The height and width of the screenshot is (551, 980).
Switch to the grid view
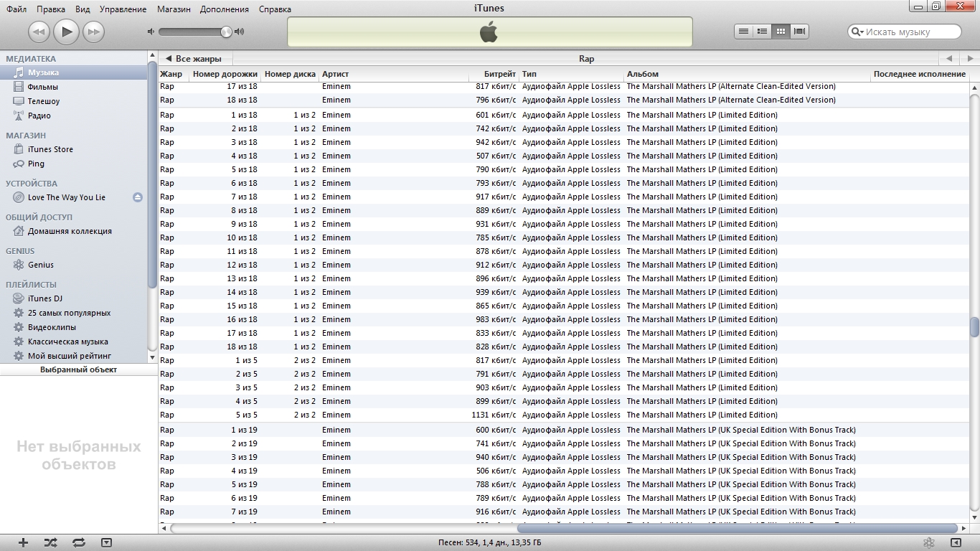click(x=781, y=32)
